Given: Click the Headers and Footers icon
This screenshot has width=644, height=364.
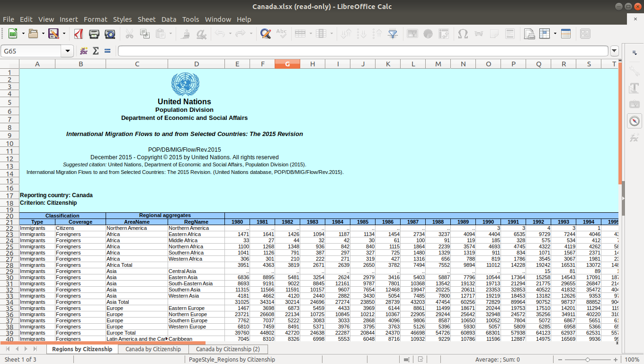Looking at the screenshot, I should [x=510, y=34].
